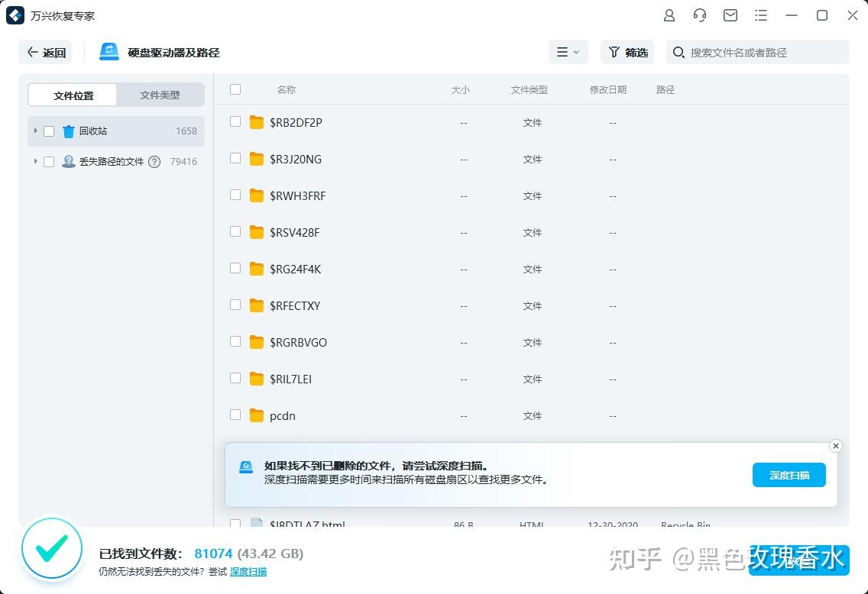Open the customer support headset icon
The height and width of the screenshot is (594, 868).
click(700, 15)
